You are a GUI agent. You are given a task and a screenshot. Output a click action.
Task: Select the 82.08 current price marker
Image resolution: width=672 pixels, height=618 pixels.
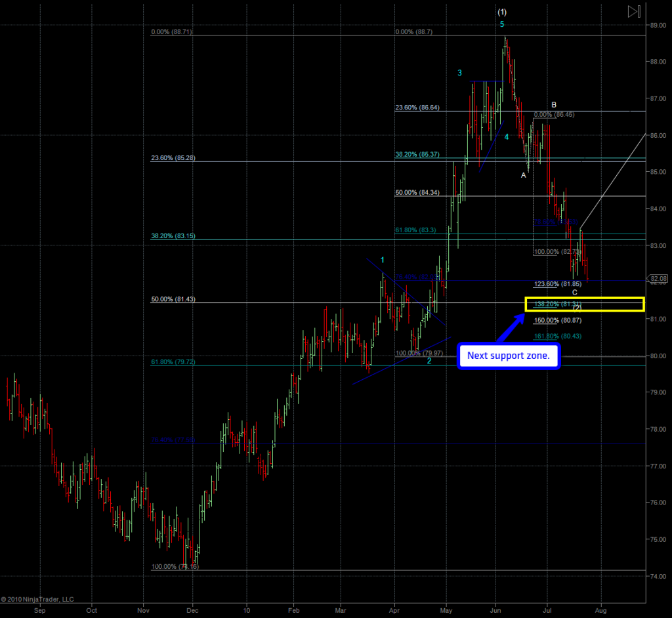[658, 279]
